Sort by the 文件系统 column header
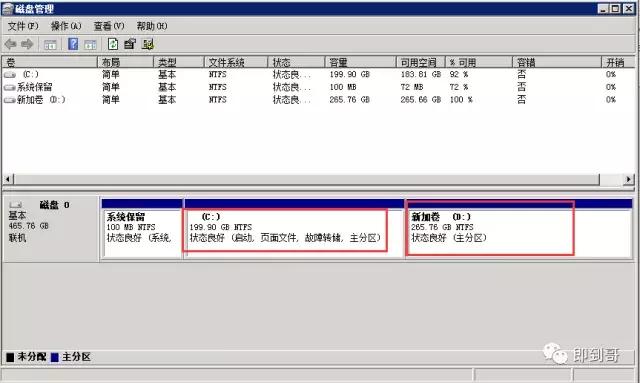This screenshot has width=640, height=383. pos(236,62)
